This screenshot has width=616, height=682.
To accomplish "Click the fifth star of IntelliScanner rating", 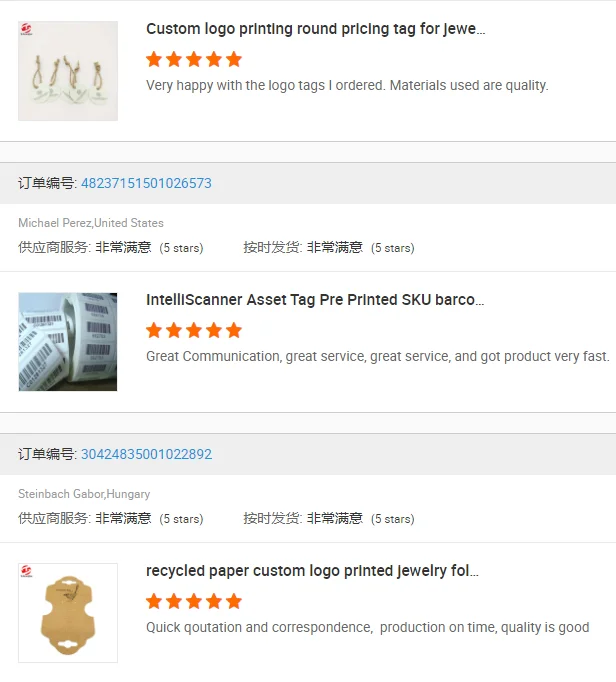I will tap(234, 330).
